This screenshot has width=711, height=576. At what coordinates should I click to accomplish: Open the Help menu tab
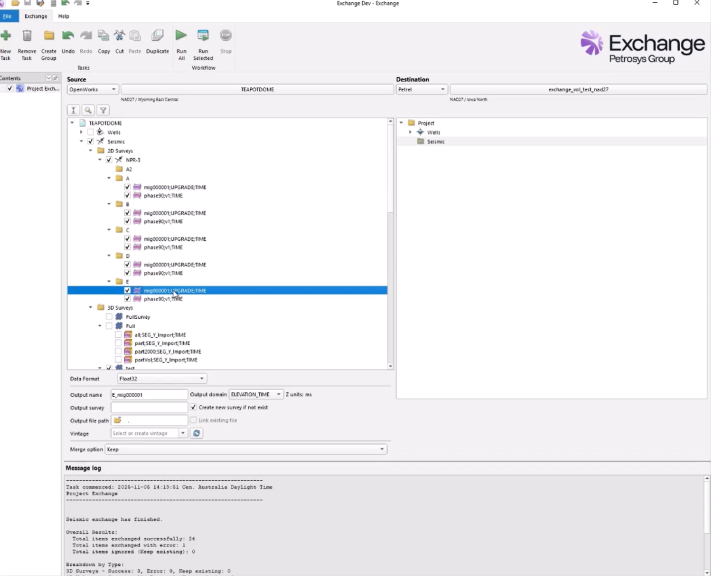64,17
